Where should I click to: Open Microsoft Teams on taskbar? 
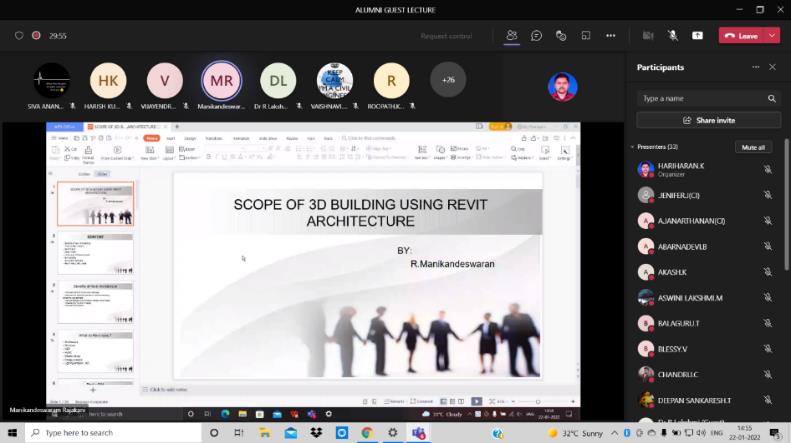click(x=418, y=433)
